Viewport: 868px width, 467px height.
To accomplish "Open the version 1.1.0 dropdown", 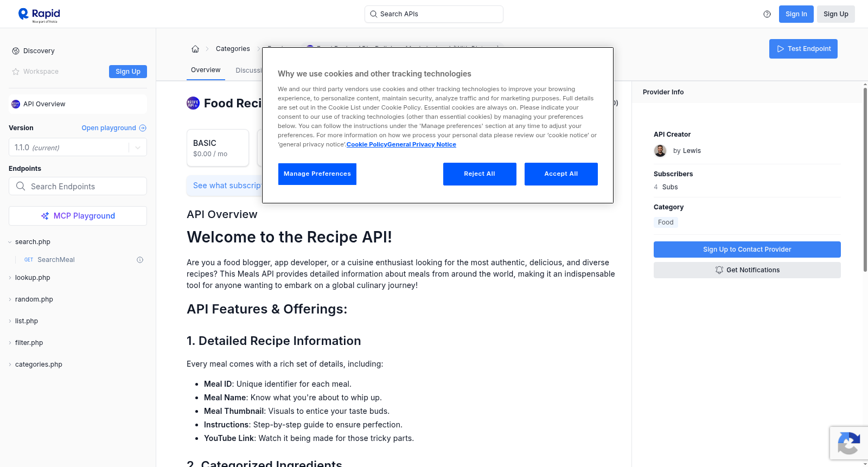I will (78, 148).
